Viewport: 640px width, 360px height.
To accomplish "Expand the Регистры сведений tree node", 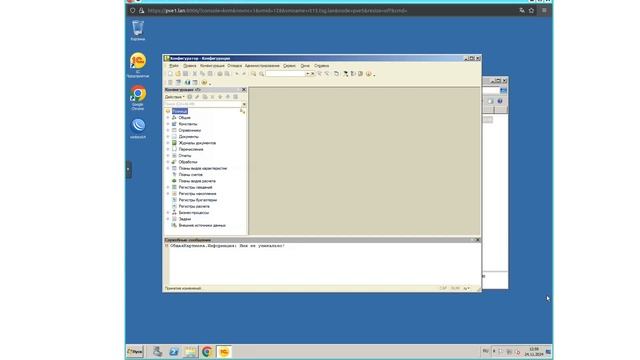I will click(168, 187).
